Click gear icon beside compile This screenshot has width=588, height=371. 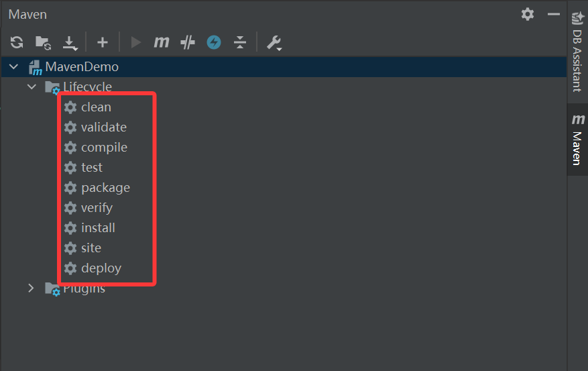pyautogui.click(x=70, y=148)
